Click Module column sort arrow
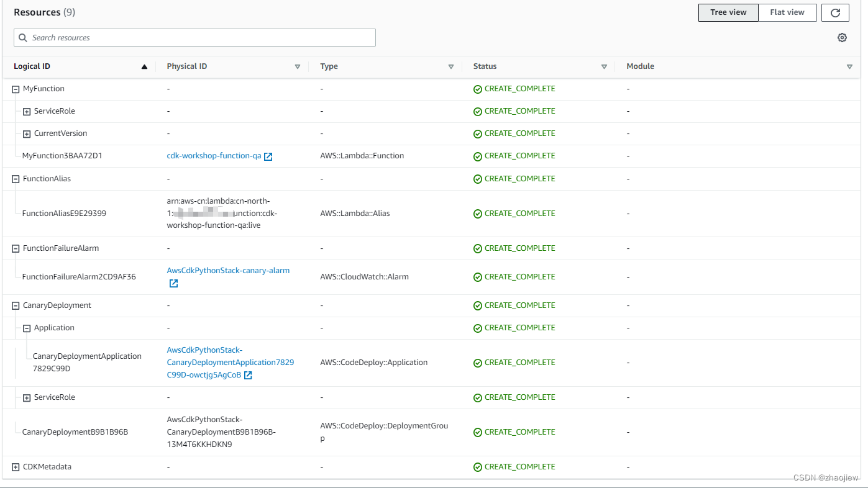This screenshot has height=488, width=868. pos(849,66)
